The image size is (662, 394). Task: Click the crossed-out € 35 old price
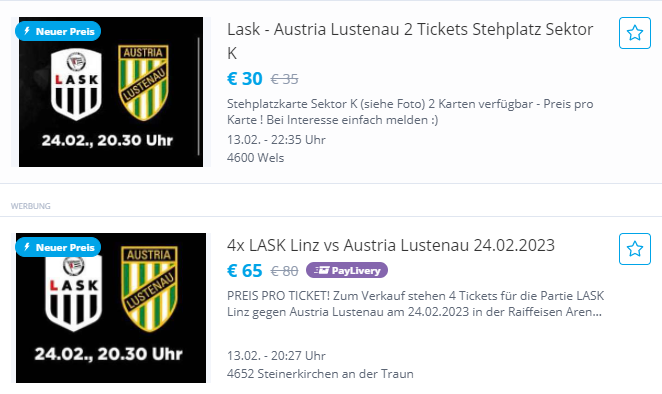click(285, 79)
